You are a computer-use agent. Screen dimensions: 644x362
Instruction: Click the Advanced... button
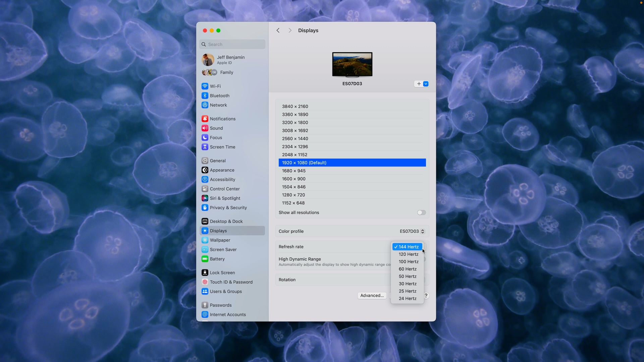[372, 295]
